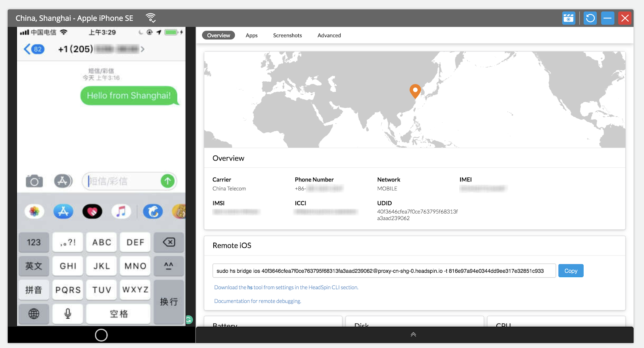Tap the GHI key
644x348 pixels.
click(x=68, y=266)
